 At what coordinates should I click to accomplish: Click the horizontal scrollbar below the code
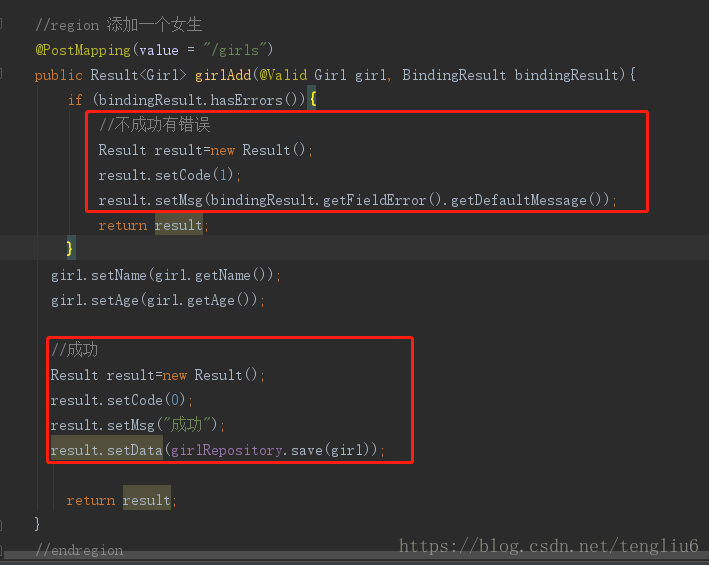(x=355, y=556)
